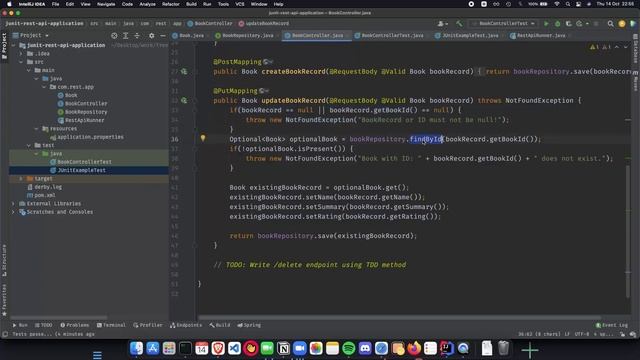This screenshot has height=360, width=640.
Task: Click the Expand All icon in the Project panel
Action: click(x=126, y=36)
